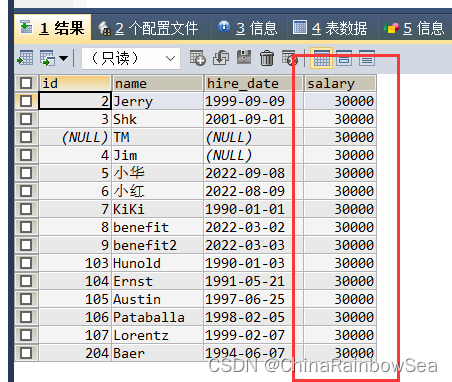
Task: Click the delete rows trash icon
Action: tap(267, 58)
